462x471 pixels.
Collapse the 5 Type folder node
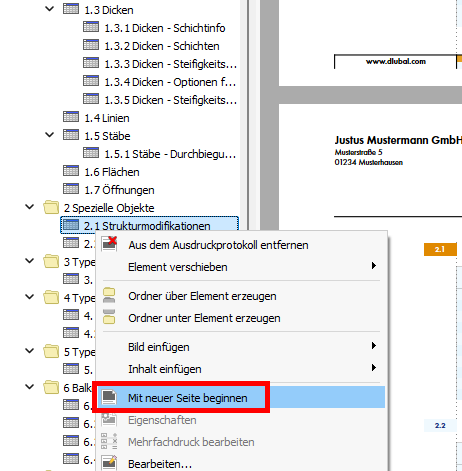click(30, 351)
